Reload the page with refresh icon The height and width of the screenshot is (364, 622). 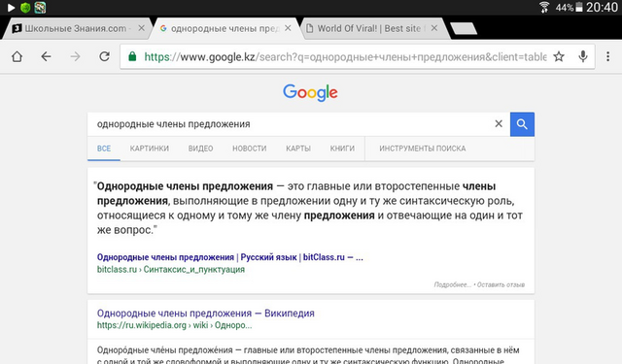coord(104,56)
